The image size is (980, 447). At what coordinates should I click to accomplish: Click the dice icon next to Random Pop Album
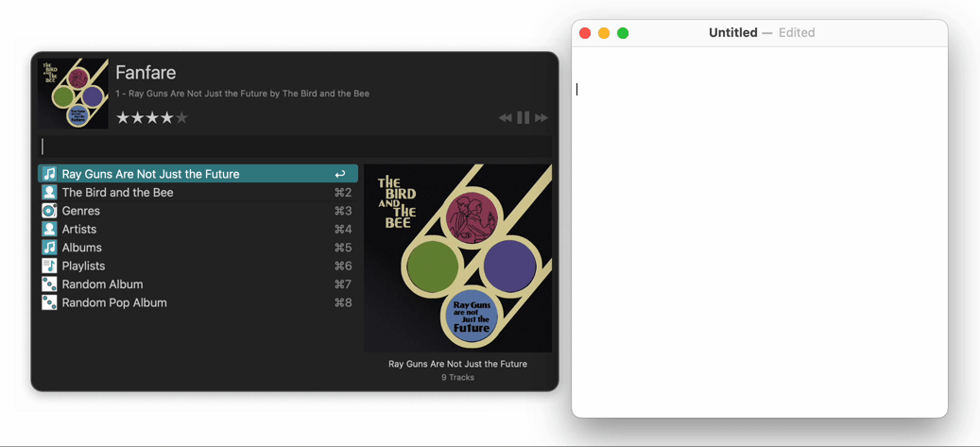pos(49,302)
